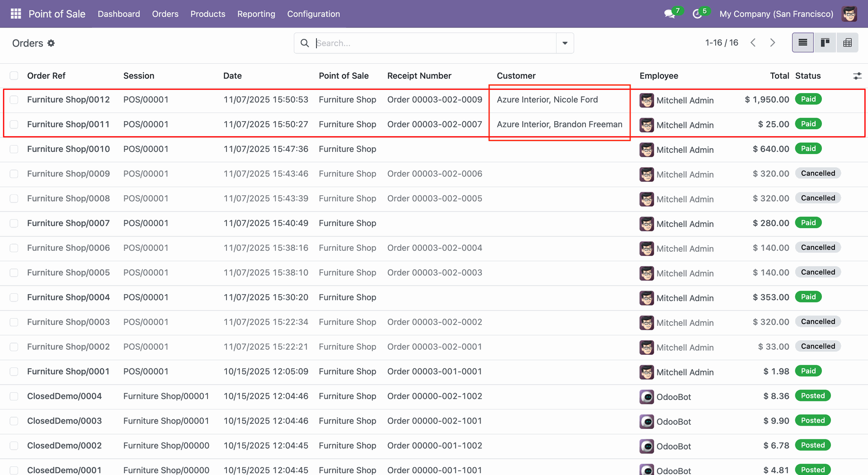
Task: Open the conversations messages icon
Action: click(x=670, y=14)
